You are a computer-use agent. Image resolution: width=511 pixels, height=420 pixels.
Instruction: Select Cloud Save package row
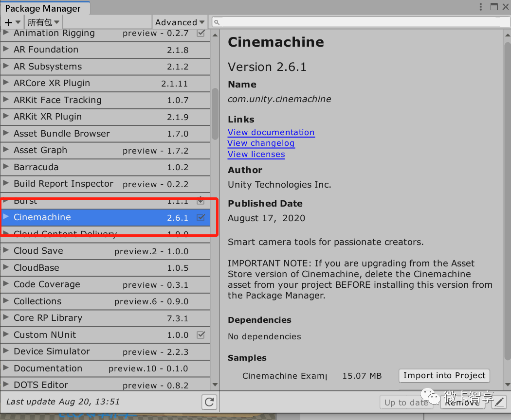pos(105,251)
